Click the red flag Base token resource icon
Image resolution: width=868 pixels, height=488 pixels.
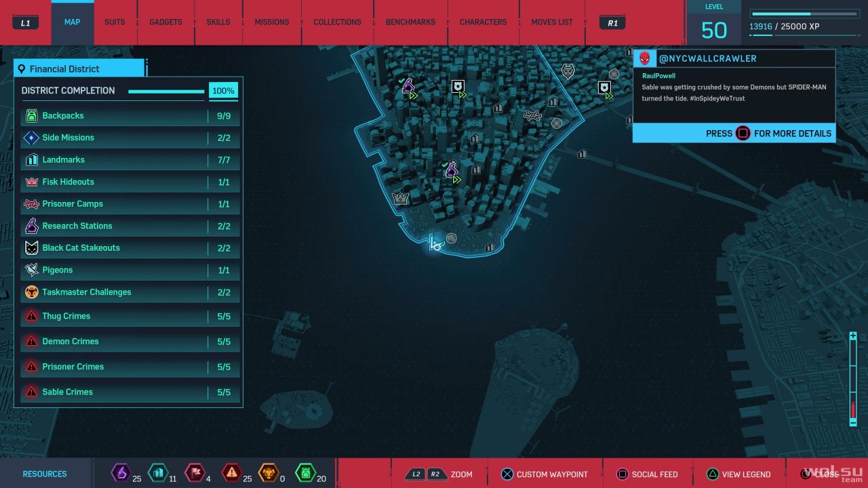point(195,472)
